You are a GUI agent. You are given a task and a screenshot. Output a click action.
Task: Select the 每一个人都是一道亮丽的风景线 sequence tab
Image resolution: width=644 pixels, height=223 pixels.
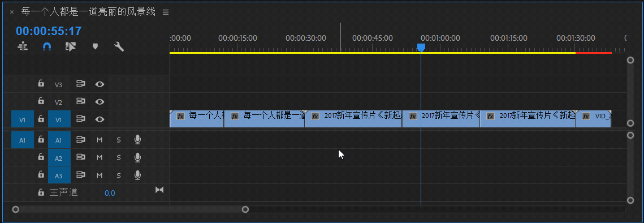pos(88,12)
